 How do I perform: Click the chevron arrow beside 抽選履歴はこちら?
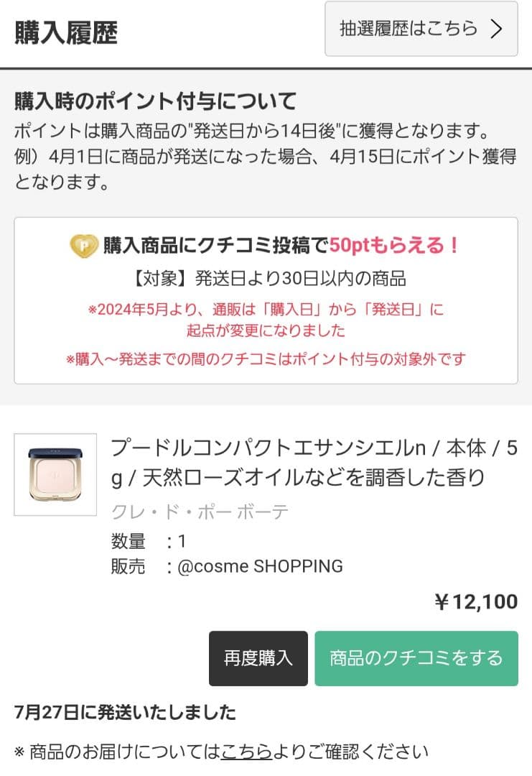pyautogui.click(x=496, y=29)
